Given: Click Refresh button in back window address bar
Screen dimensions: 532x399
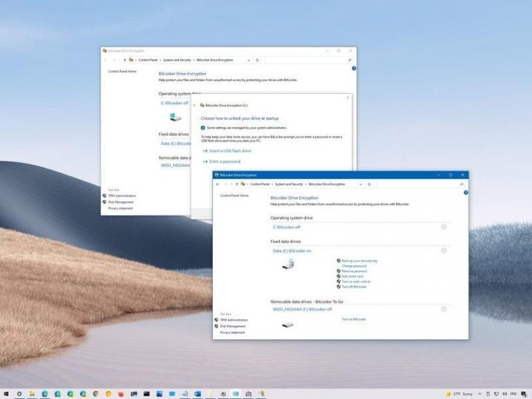Looking at the screenshot, I should pos(257,60).
